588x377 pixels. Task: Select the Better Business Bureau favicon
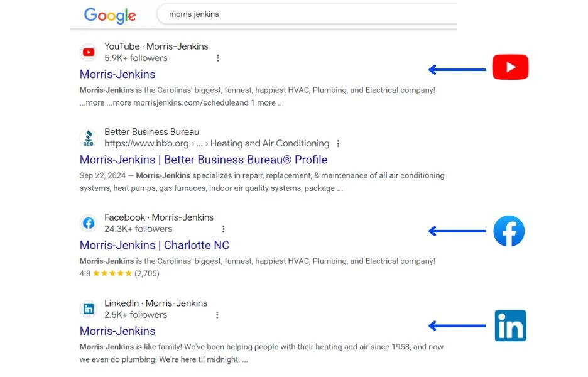(x=89, y=137)
